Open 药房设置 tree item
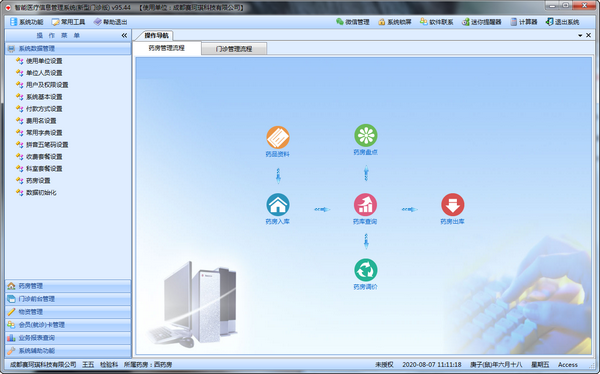The height and width of the screenshot is (374, 600). point(38,181)
